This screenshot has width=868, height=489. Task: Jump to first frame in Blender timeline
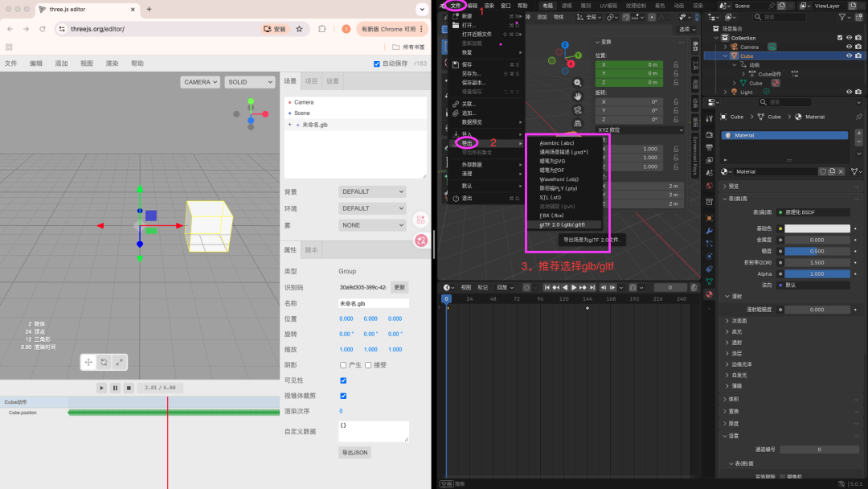547,287
